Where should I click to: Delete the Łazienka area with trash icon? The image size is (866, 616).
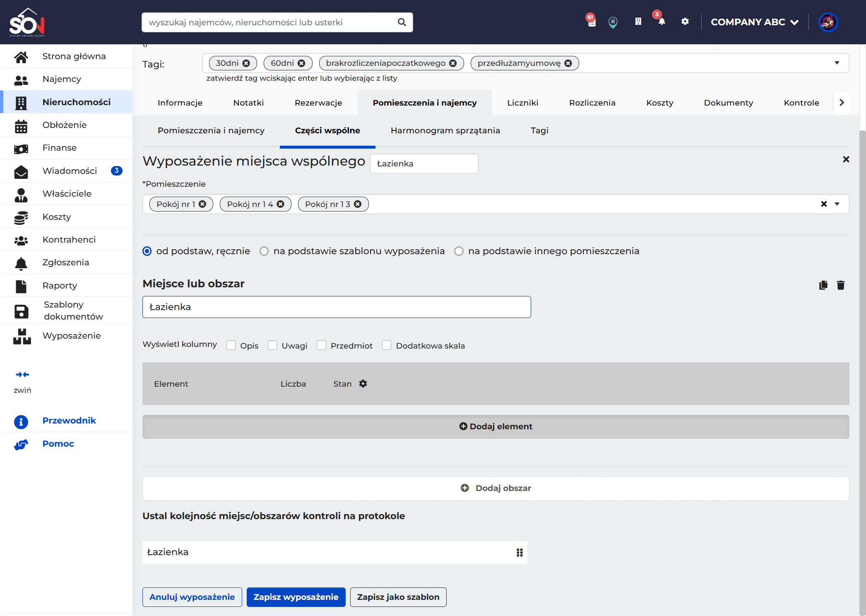click(841, 285)
